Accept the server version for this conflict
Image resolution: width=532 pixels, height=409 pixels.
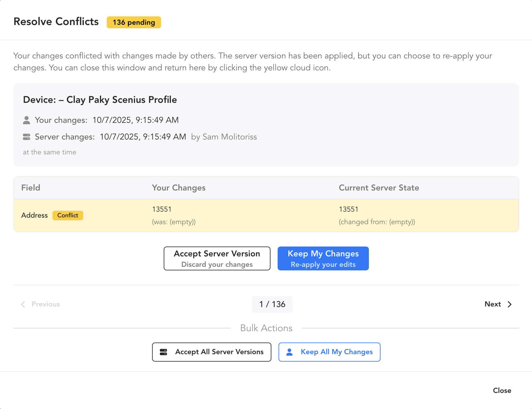[x=217, y=258]
